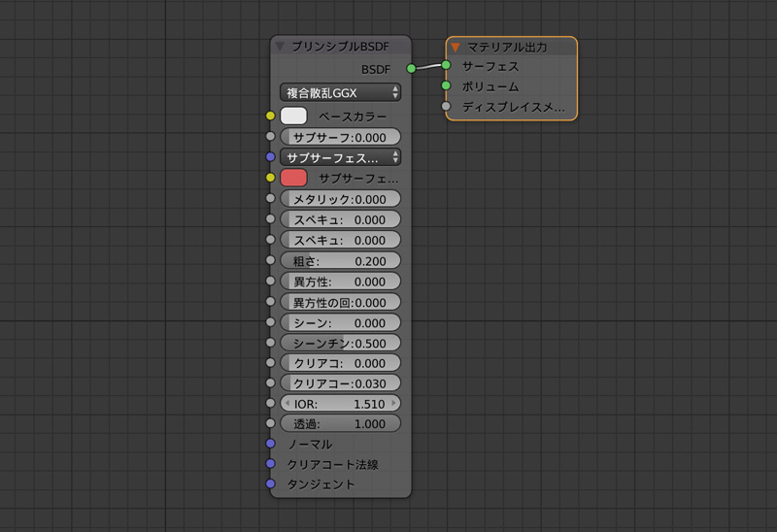Click the green BSDF output socket
Image resolution: width=777 pixels, height=532 pixels.
(x=411, y=68)
